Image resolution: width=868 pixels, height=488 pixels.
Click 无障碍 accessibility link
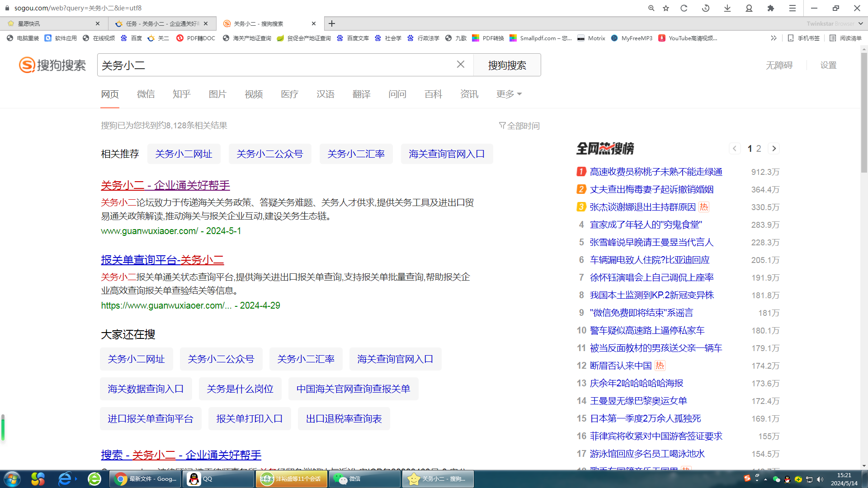[x=779, y=65]
